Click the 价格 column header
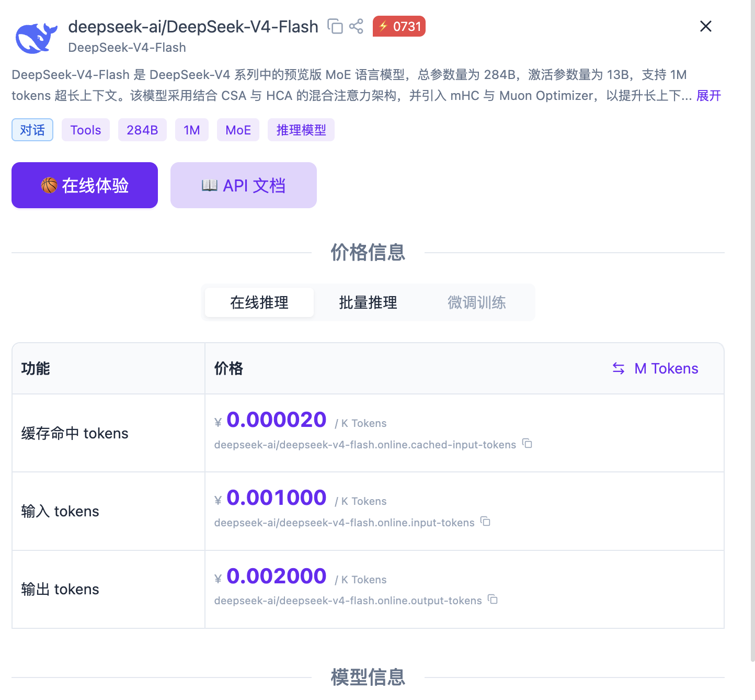755x700 pixels. point(228,368)
